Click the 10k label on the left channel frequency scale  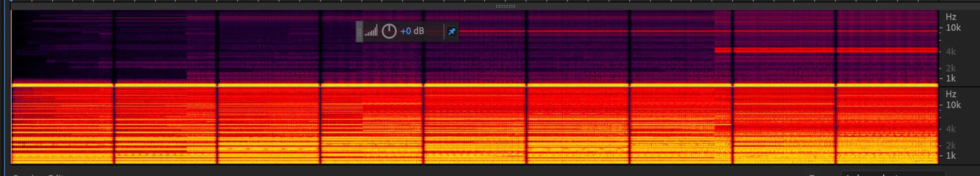tap(953, 28)
